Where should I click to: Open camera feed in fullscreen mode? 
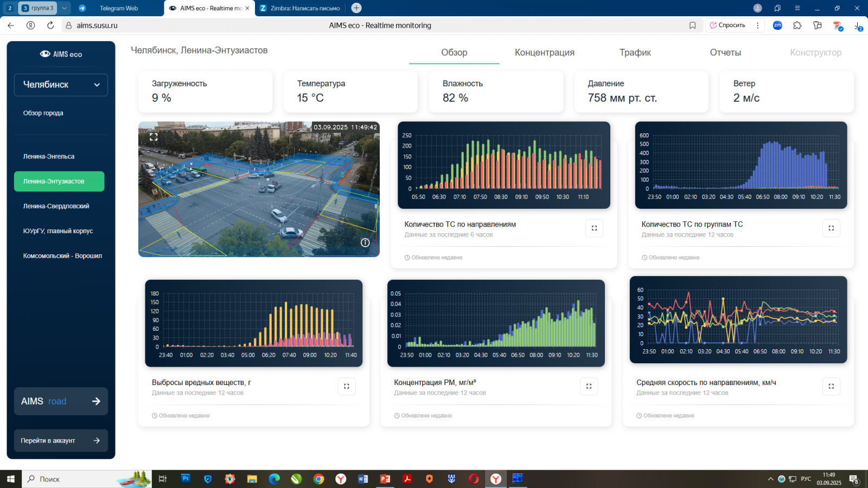click(x=154, y=137)
